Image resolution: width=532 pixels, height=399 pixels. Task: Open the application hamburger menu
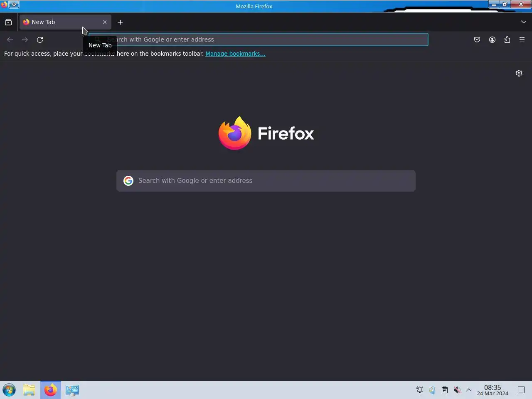522,39
